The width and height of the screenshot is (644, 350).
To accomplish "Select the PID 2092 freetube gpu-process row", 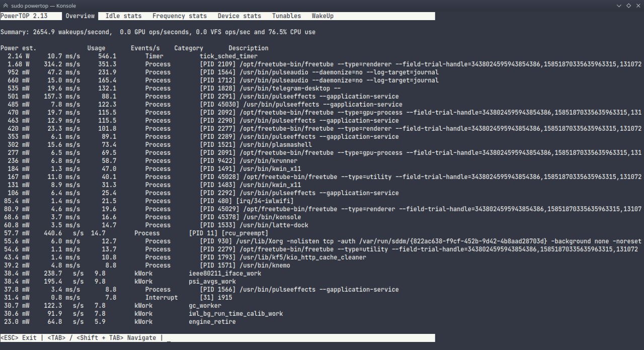I will 325,113.
